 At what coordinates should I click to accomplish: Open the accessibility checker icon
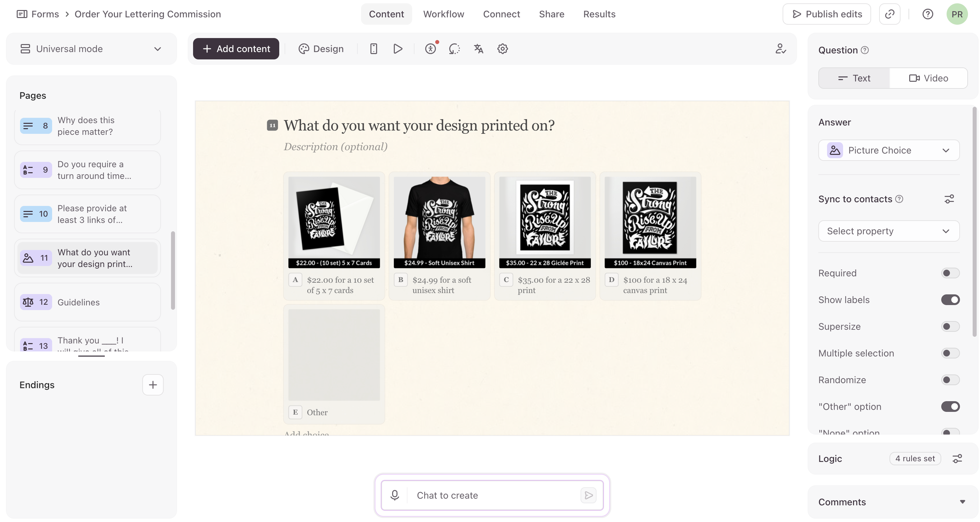(430, 49)
